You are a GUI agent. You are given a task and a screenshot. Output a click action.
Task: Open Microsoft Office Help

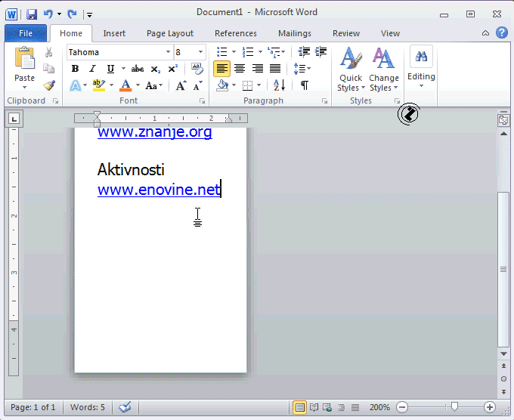pyautogui.click(x=502, y=32)
